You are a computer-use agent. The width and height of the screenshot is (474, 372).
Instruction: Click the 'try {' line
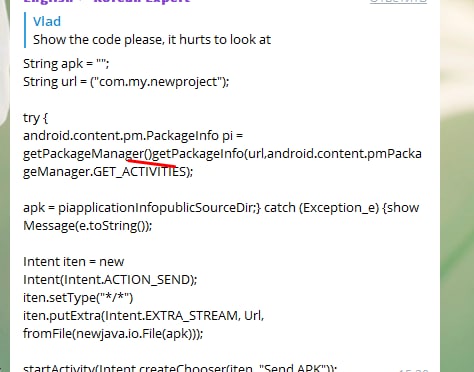[x=36, y=118]
